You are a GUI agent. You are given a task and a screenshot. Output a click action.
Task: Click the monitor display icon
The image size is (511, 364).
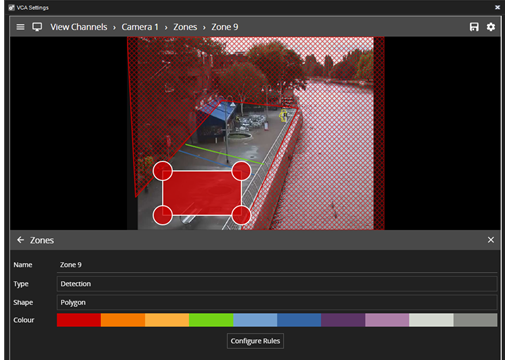click(x=37, y=27)
